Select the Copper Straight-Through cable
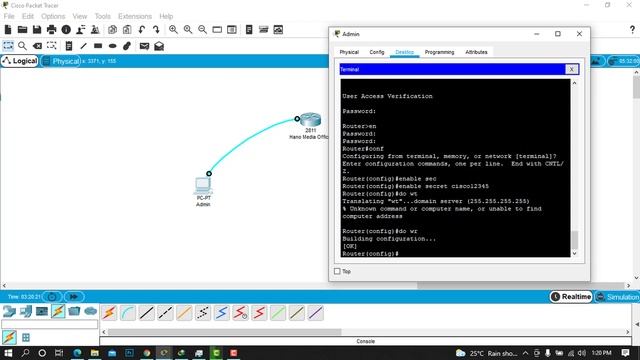The image size is (640, 360). click(147, 313)
